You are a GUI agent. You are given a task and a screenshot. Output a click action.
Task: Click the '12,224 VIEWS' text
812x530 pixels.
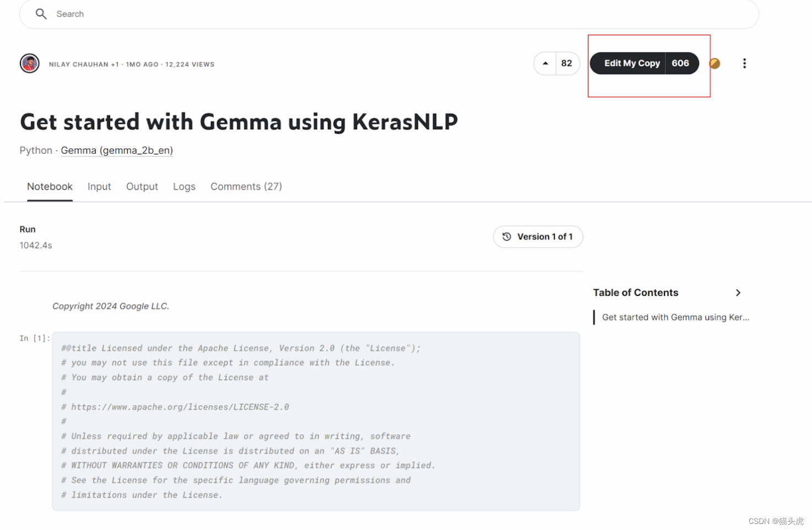pyautogui.click(x=190, y=64)
